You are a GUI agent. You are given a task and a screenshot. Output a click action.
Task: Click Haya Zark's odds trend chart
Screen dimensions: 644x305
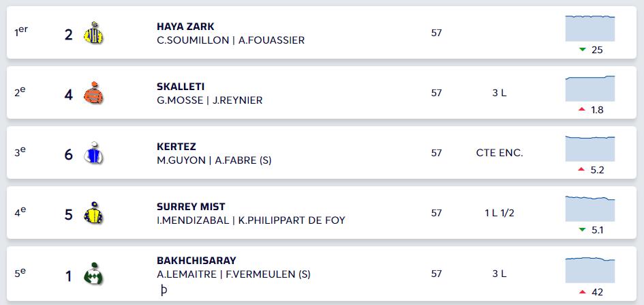click(589, 29)
